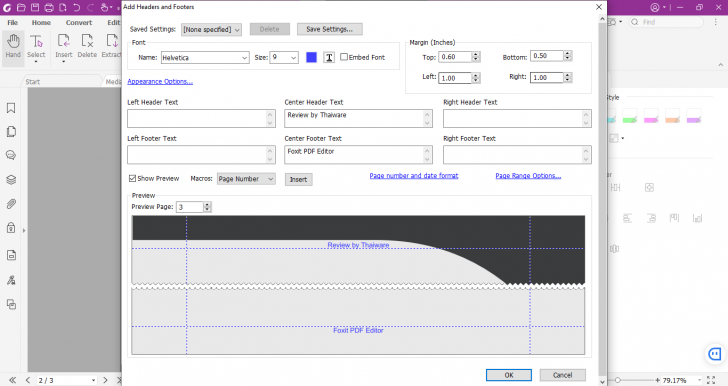Click the Undo arrow icon
Screen dimensions: 728x386
click(77, 7)
